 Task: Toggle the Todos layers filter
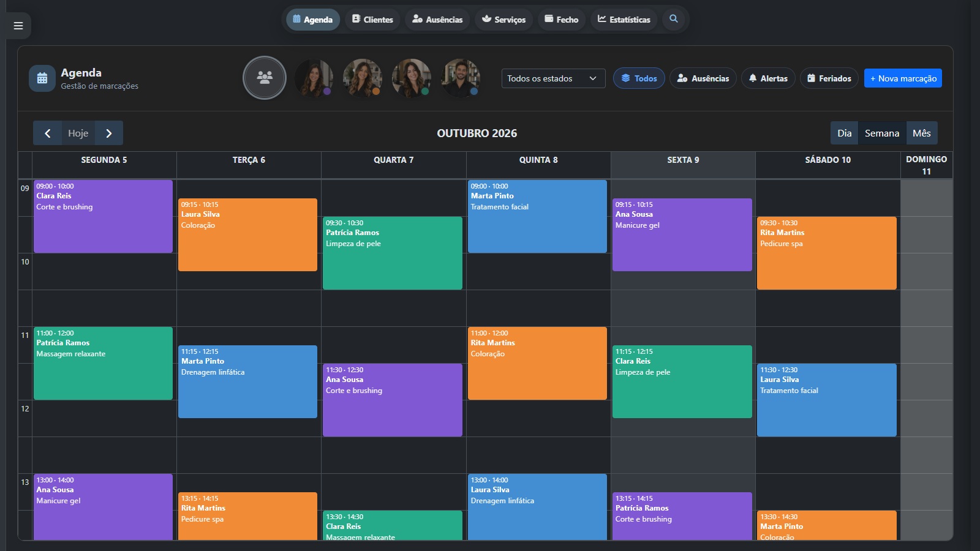coord(639,78)
